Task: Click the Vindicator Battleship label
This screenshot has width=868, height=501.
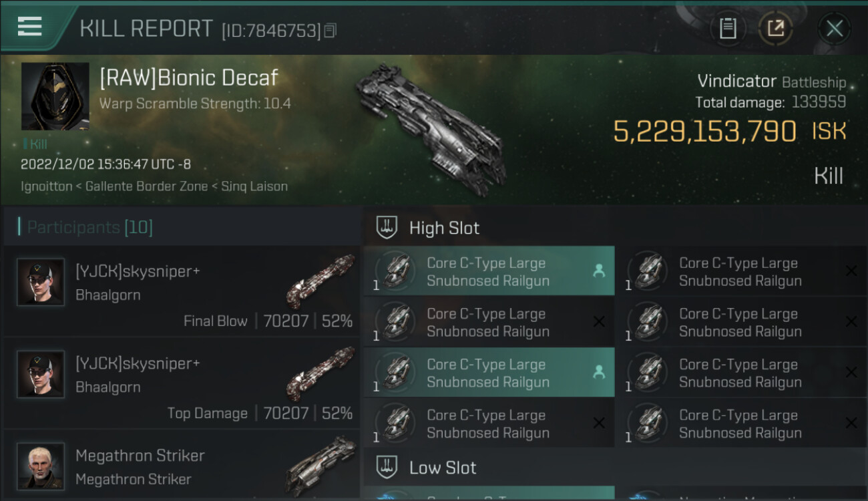Action: 771,81
